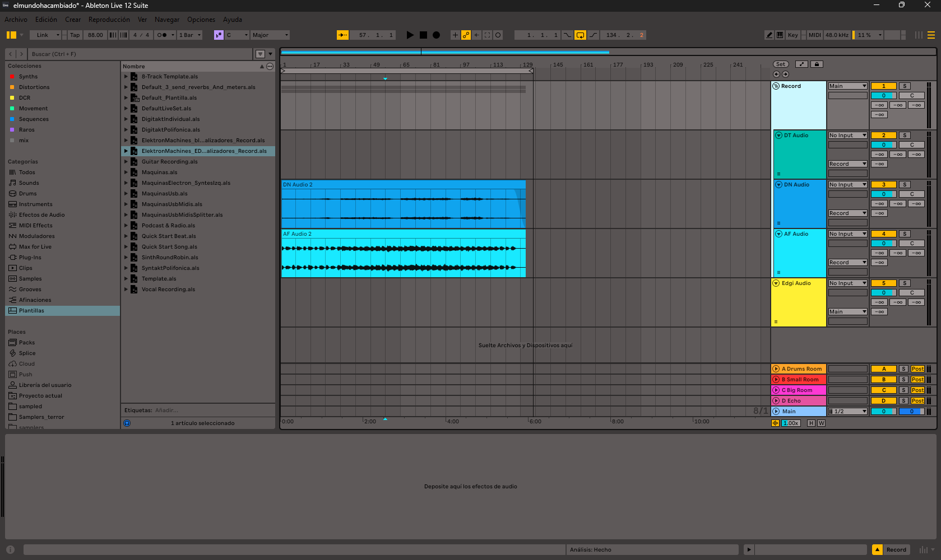Toggle the Computer MIDI Keyboard icon

pyautogui.click(x=780, y=35)
